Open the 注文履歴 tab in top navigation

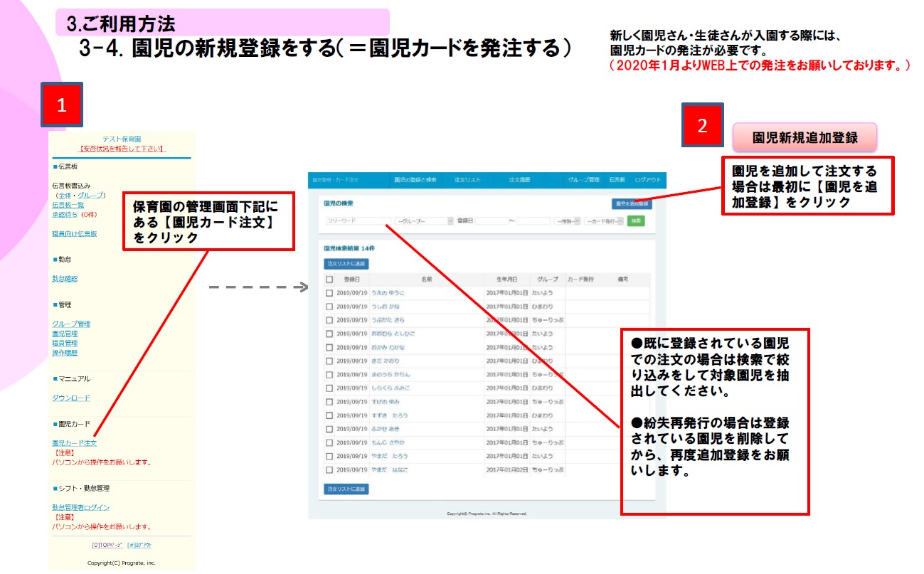519,180
